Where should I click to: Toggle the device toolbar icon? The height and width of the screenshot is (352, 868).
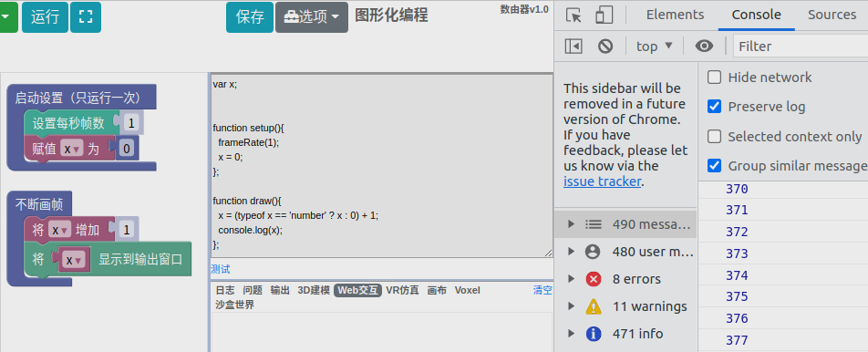coord(604,15)
